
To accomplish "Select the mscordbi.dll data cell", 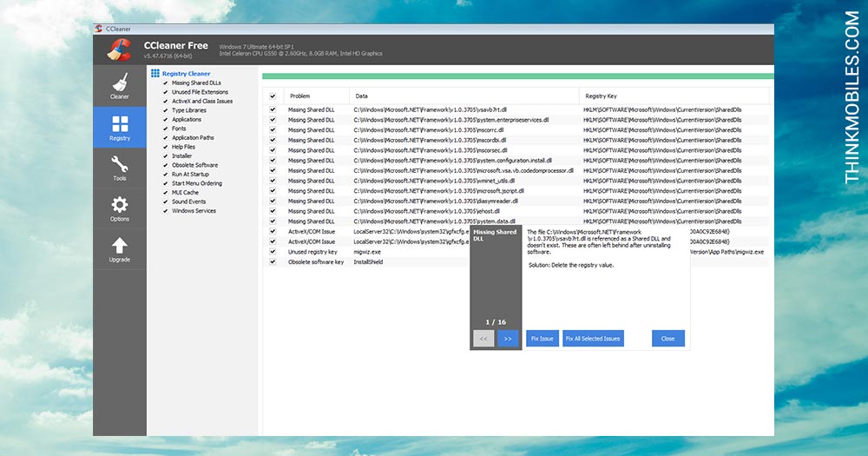I will pyautogui.click(x=430, y=140).
